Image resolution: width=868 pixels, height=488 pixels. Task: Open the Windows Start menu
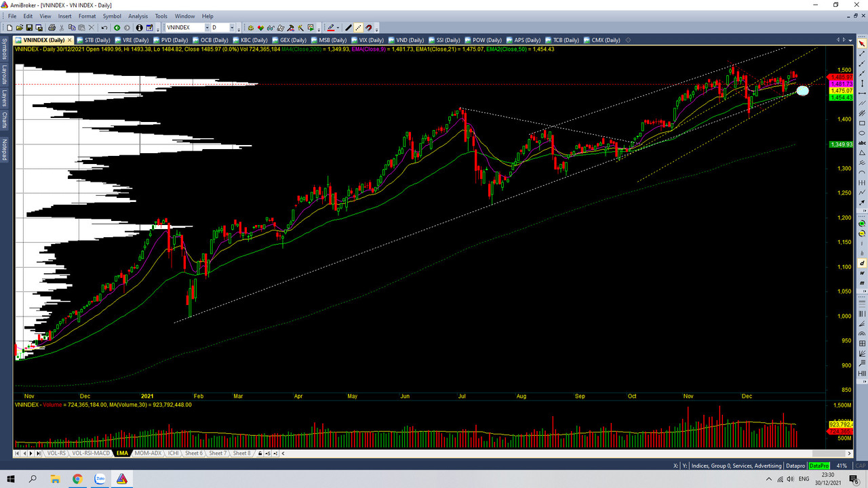[x=11, y=479]
